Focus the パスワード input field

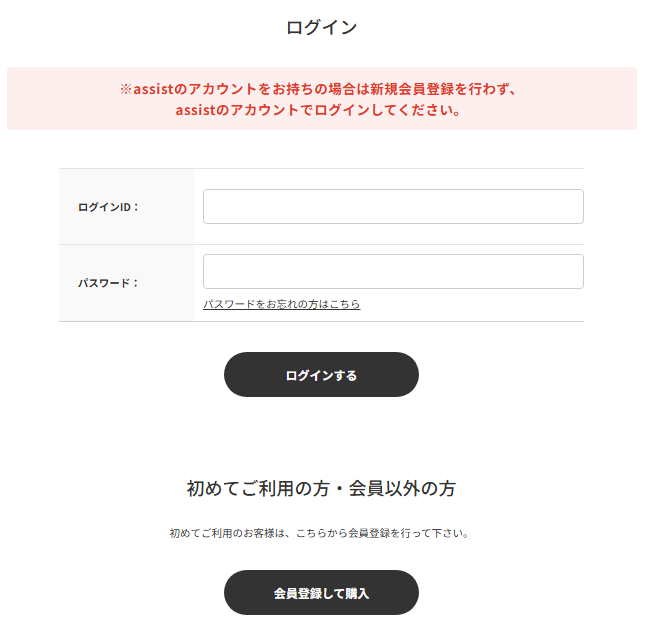coord(393,272)
